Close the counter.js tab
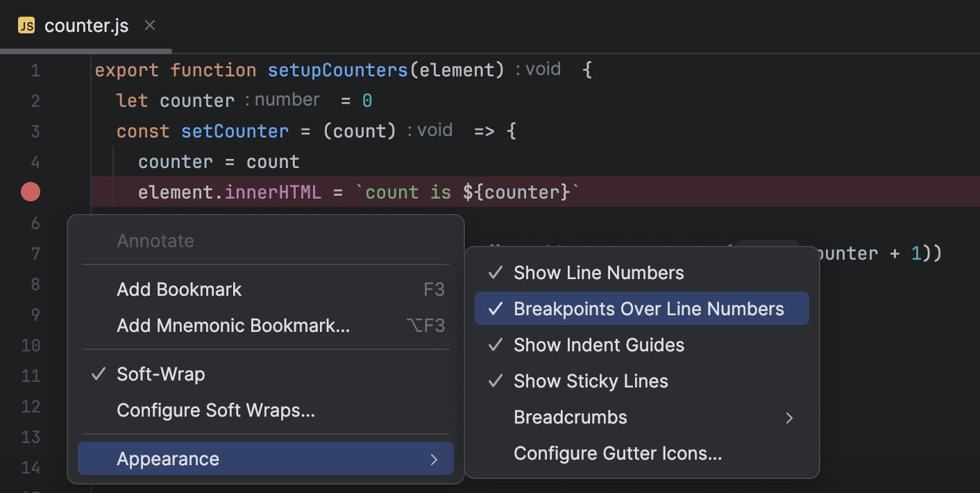The height and width of the screenshot is (493, 980). click(149, 25)
